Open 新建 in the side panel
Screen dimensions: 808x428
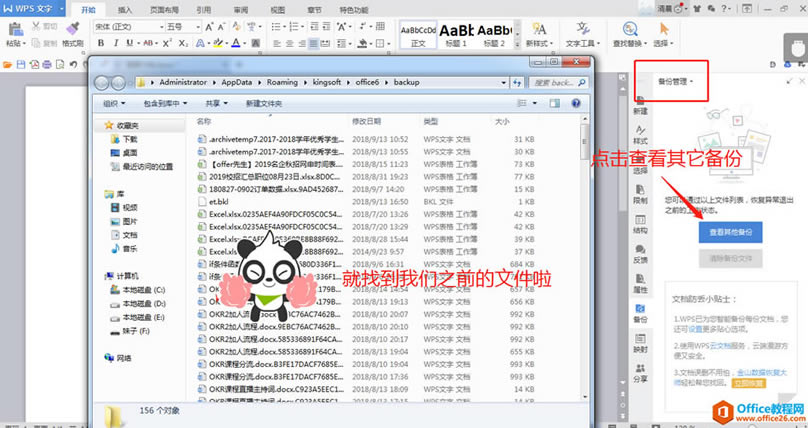(x=641, y=105)
